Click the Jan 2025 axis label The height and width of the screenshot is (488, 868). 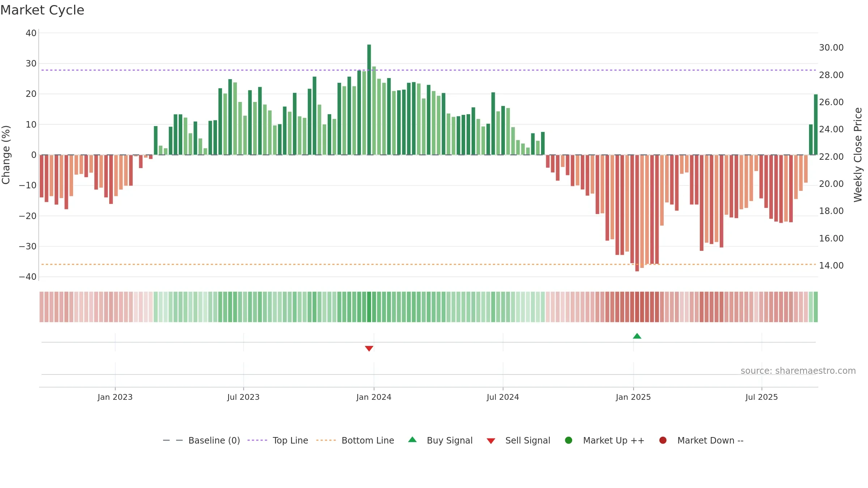[633, 397]
